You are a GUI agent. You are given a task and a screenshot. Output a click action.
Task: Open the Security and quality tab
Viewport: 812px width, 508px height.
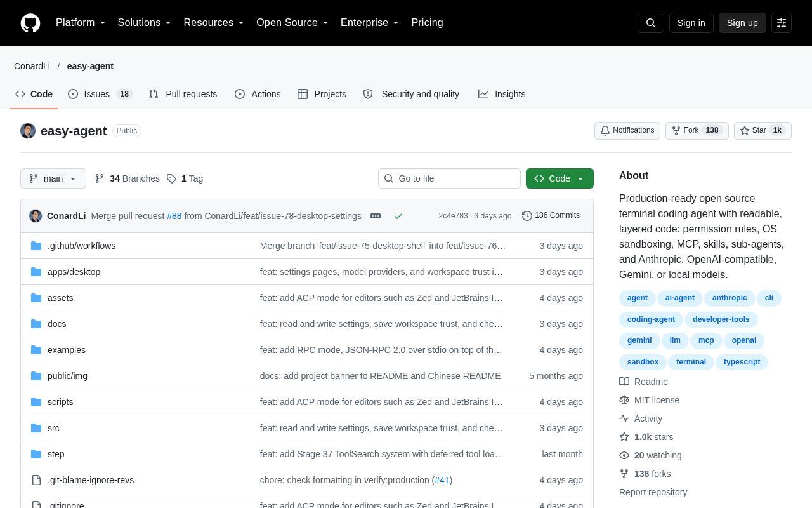[x=411, y=94]
